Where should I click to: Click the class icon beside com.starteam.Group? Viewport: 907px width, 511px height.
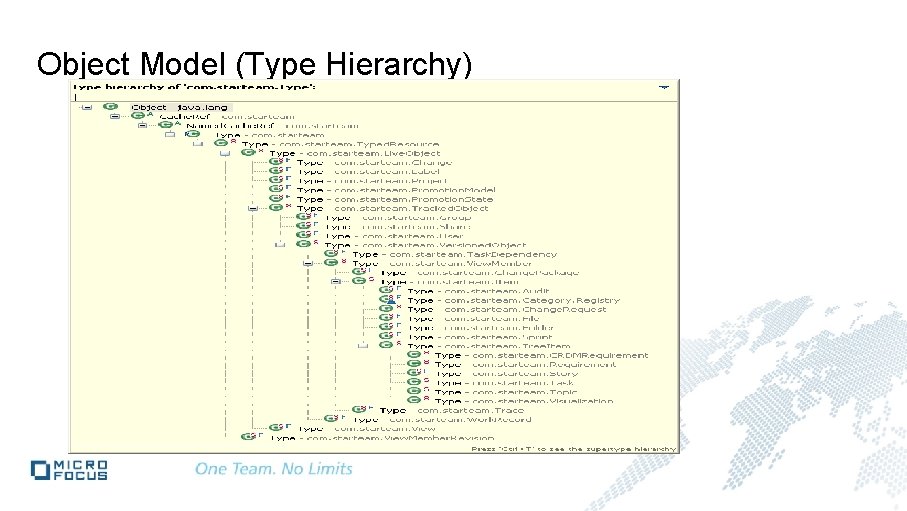[304, 216]
